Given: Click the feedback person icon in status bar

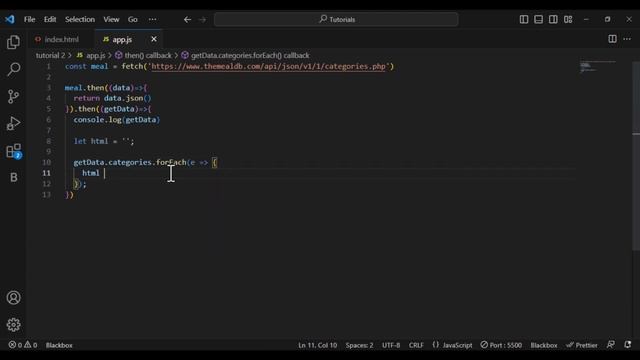Looking at the screenshot, I should pos(611,345).
